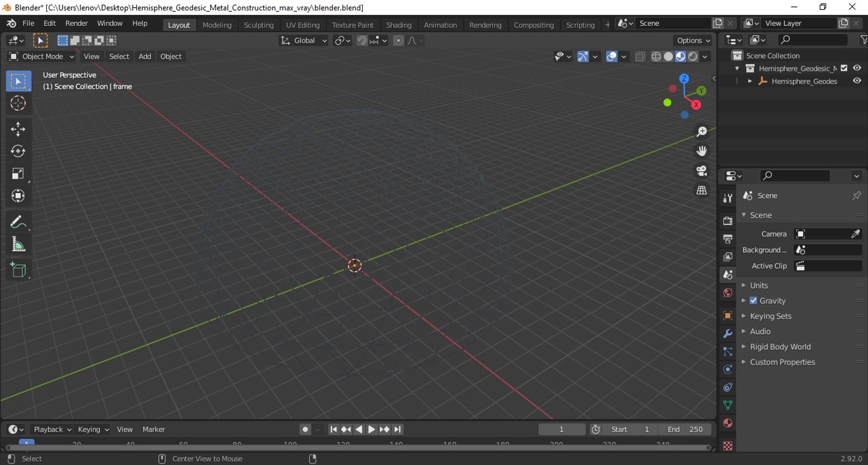Select the Annotate tool
The height and width of the screenshot is (465, 868).
click(18, 222)
